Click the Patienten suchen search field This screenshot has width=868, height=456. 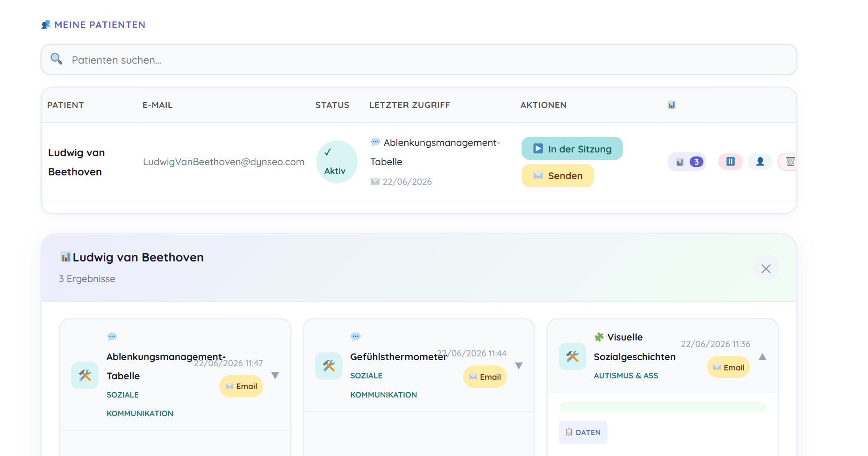pos(419,60)
